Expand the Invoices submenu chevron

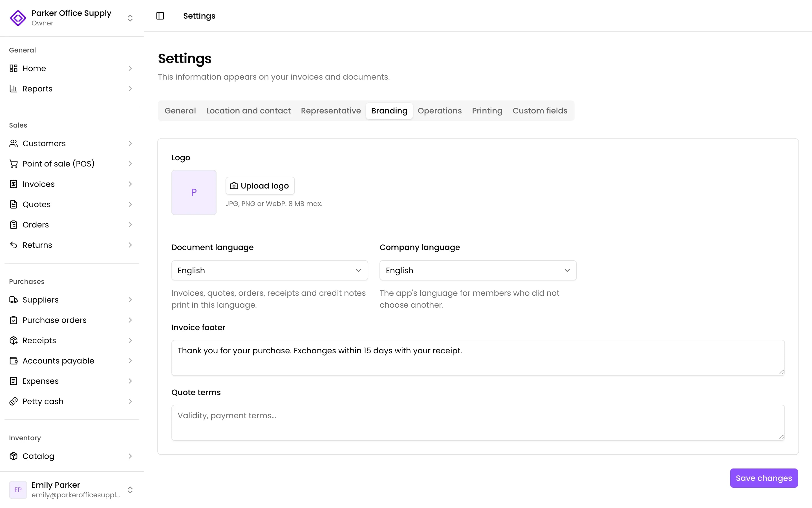coord(130,184)
